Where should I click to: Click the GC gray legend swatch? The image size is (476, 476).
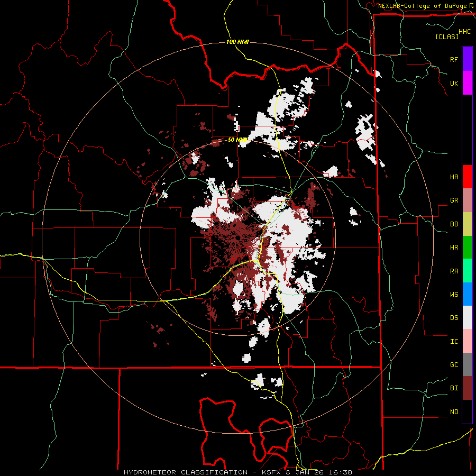click(467, 364)
